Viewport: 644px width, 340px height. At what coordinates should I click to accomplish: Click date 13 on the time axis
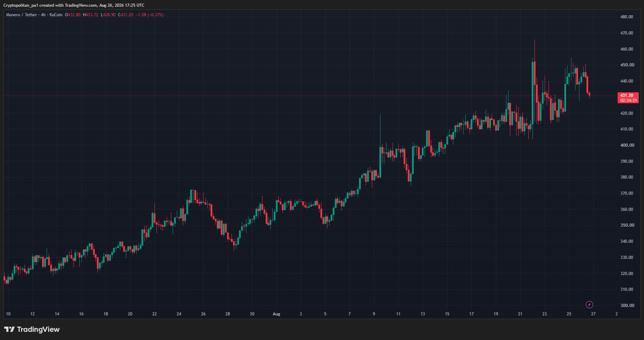coord(423,314)
